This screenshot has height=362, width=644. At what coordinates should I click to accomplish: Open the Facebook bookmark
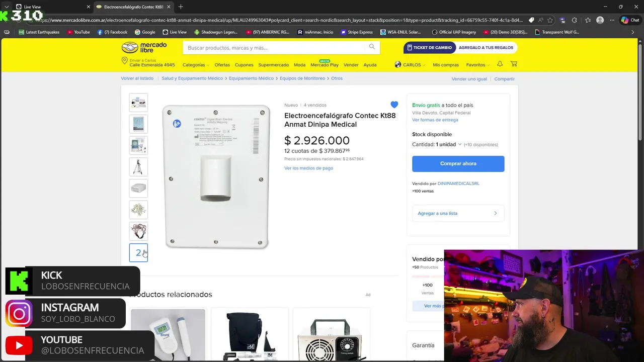pos(112,32)
